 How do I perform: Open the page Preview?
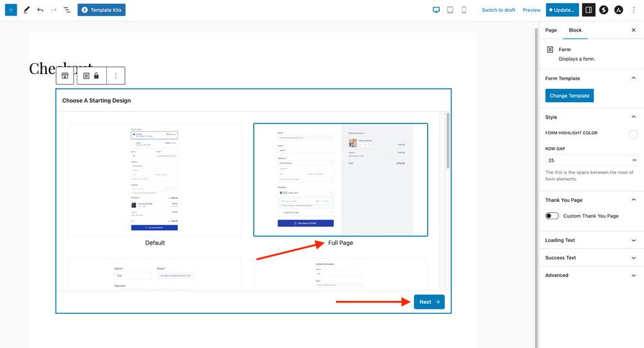pos(531,10)
